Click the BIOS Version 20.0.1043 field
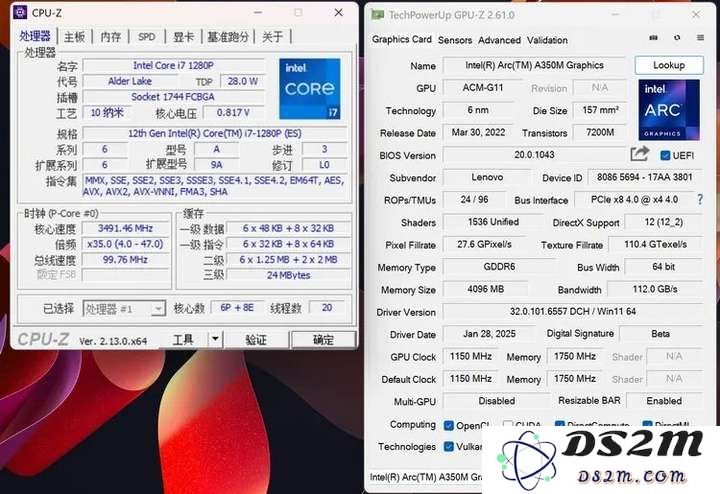 coord(534,155)
